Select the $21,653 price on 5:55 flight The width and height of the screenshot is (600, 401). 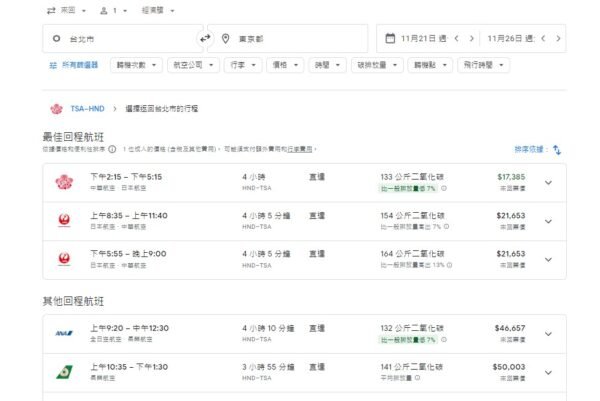[511, 254]
